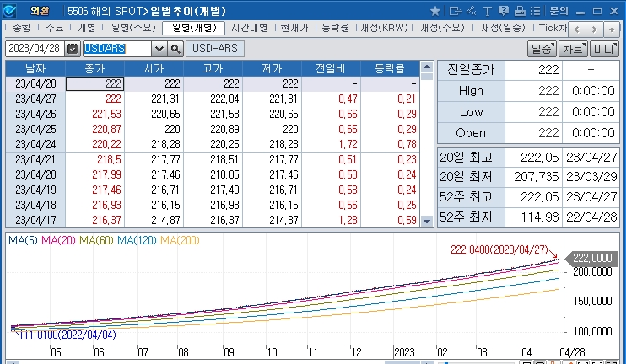Click the USD-ARS pair name label
The image size is (626, 364).
(215, 49)
